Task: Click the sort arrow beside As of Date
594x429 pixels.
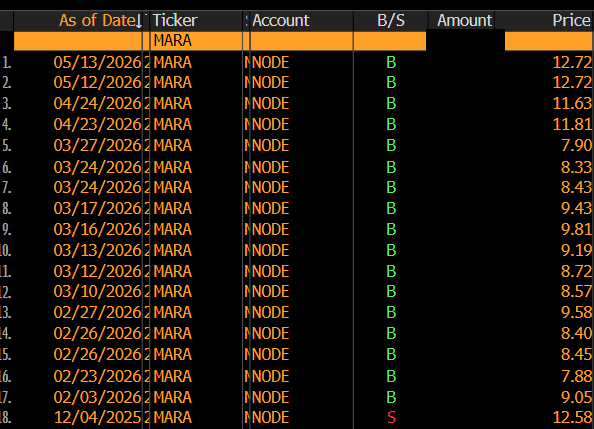Action: [139, 21]
